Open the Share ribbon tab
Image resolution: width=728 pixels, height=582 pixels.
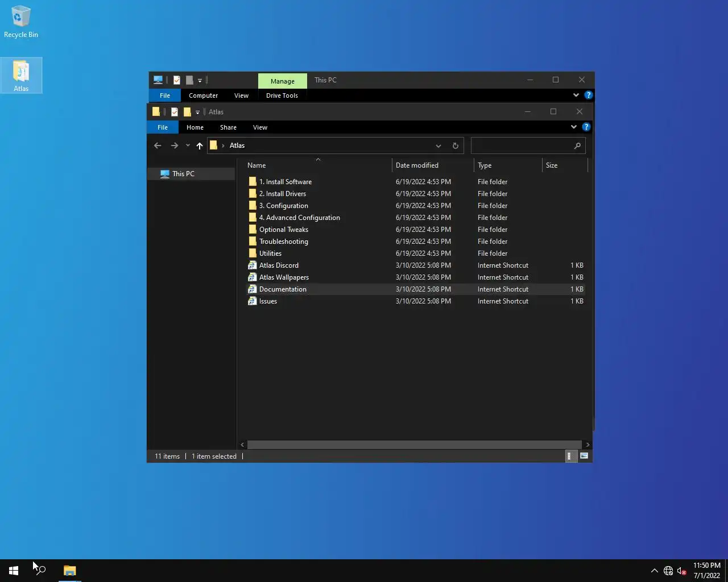pos(228,127)
